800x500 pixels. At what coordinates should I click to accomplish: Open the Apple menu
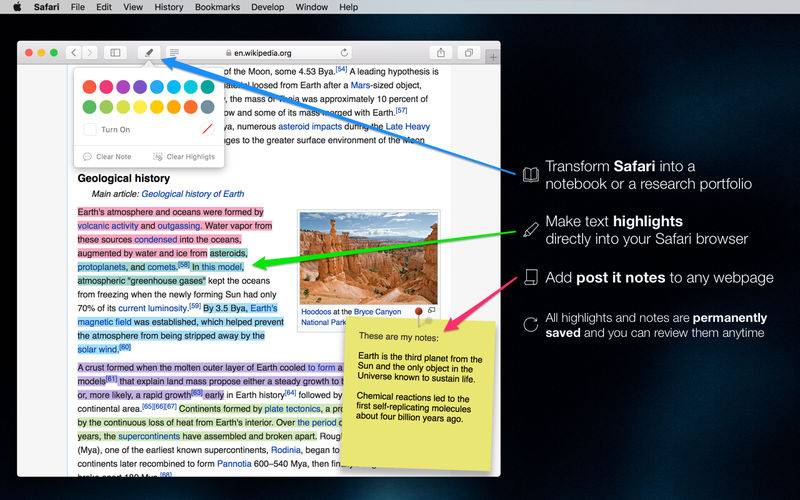(x=17, y=7)
